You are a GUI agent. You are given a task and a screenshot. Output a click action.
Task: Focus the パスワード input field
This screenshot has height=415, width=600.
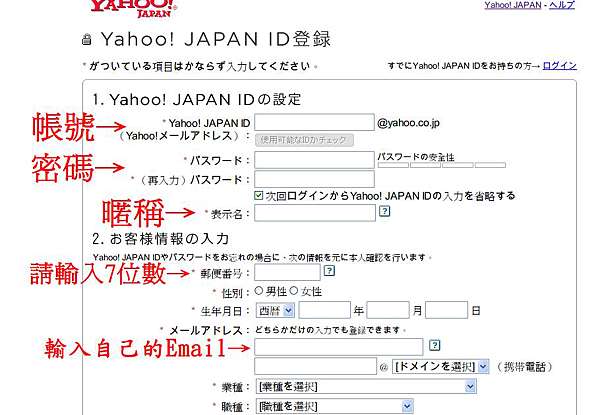click(x=314, y=160)
